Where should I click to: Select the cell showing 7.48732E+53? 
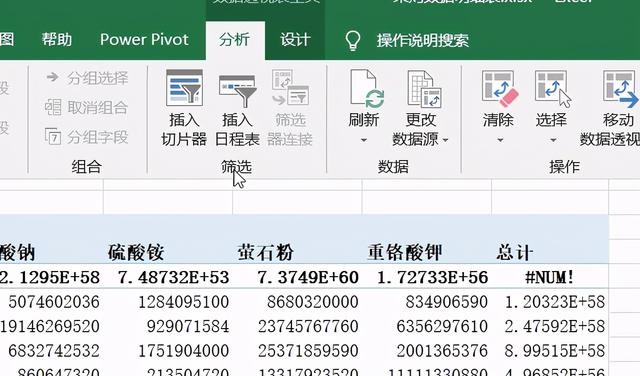coord(168,278)
